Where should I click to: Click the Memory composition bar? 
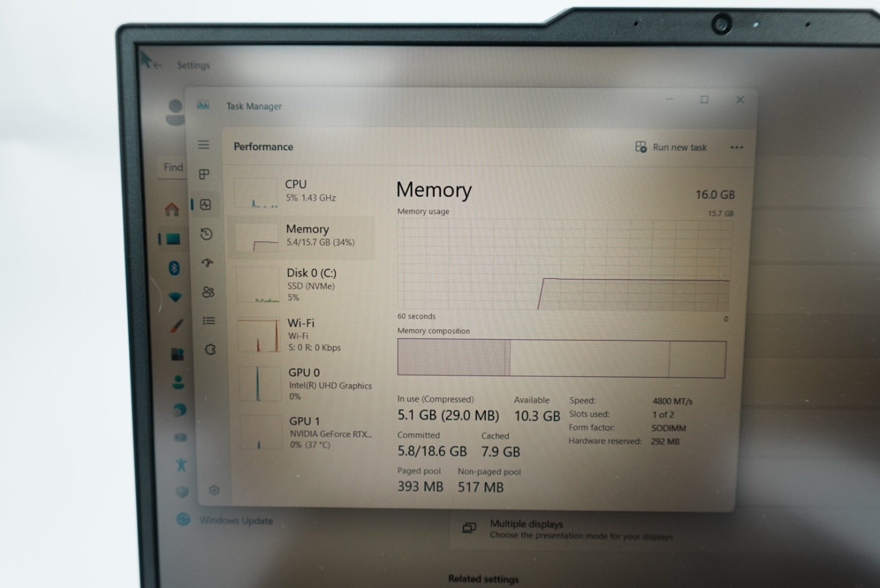[561, 358]
